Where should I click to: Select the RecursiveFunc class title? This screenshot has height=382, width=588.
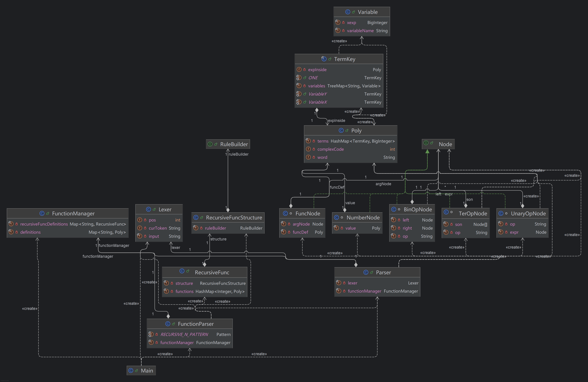pyautogui.click(x=212, y=272)
